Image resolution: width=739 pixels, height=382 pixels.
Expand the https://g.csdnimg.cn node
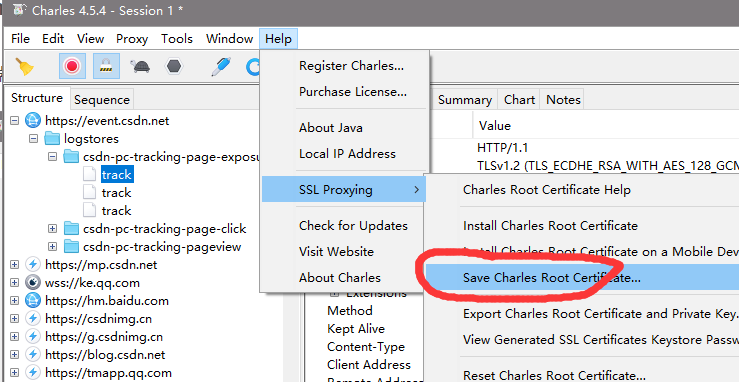click(14, 337)
